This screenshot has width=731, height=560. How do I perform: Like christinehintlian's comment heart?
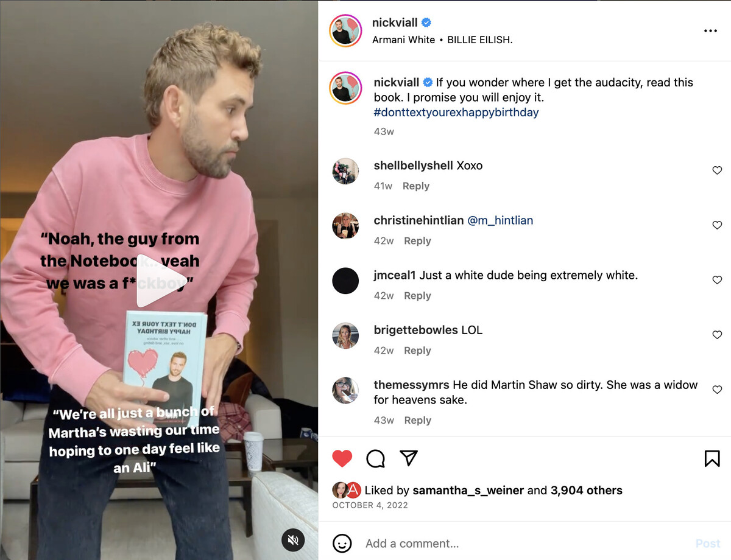click(x=717, y=225)
